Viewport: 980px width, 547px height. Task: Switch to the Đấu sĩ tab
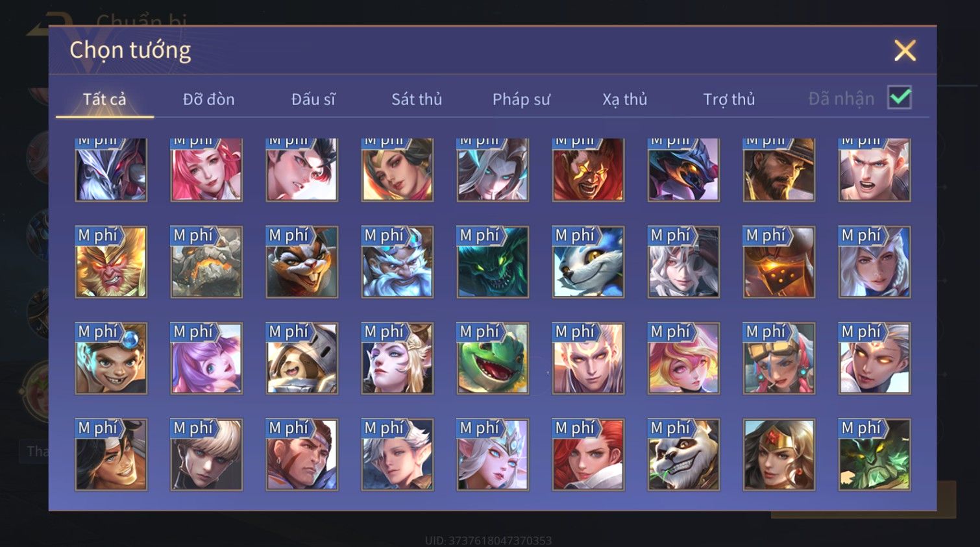(313, 99)
